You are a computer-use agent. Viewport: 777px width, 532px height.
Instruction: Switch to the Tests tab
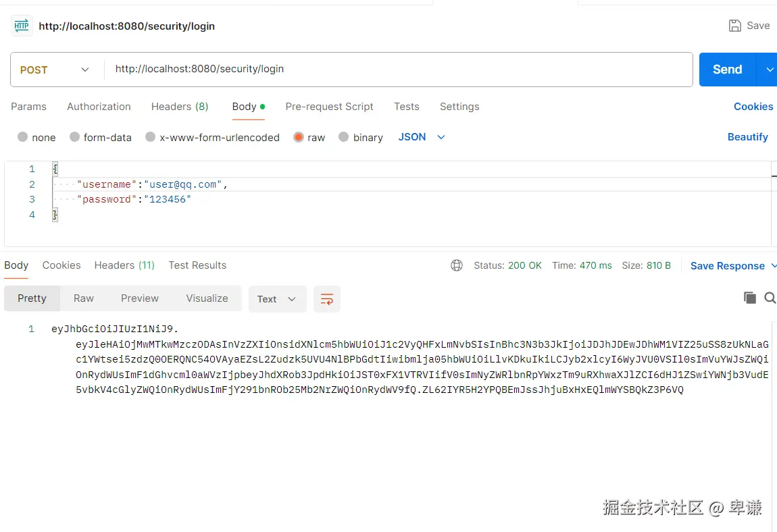point(406,107)
